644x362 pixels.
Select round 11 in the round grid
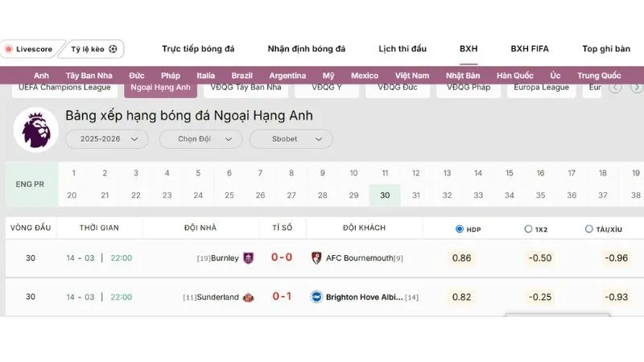coord(385,173)
